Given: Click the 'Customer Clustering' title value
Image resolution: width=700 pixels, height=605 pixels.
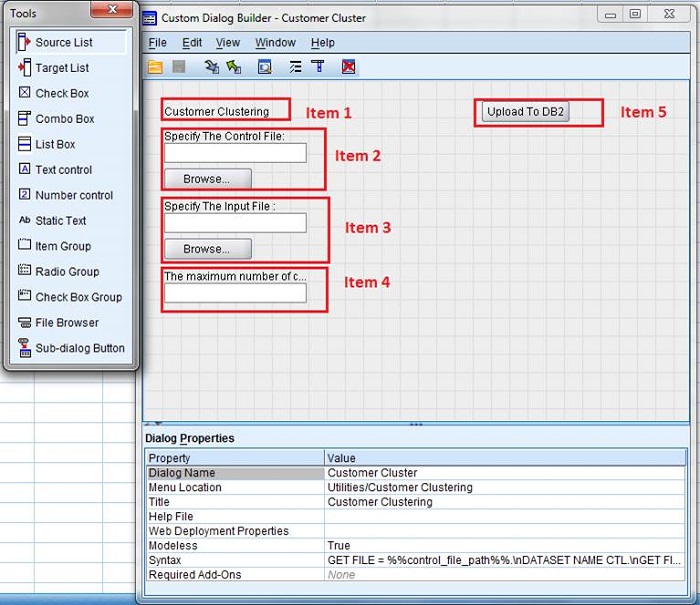Looking at the screenshot, I should click(505, 502).
